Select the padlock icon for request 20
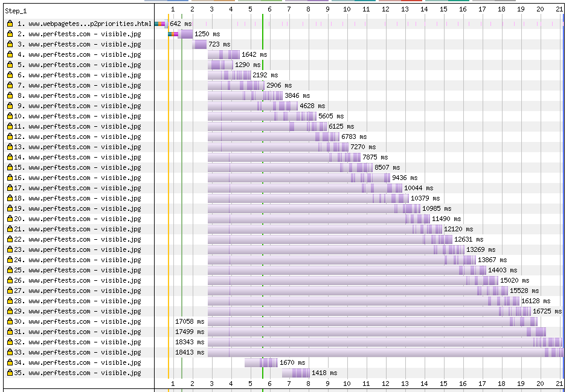572x392 pixels. click(10, 219)
